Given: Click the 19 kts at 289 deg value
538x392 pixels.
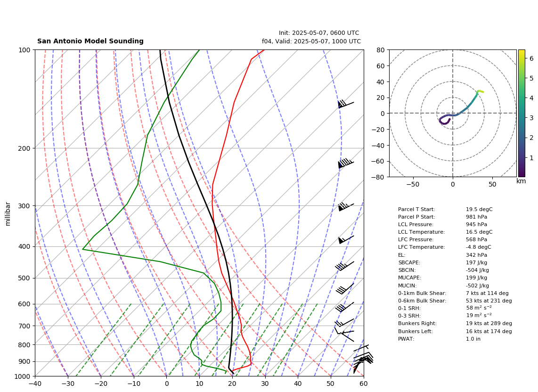Looking at the screenshot, I should coord(489,323).
